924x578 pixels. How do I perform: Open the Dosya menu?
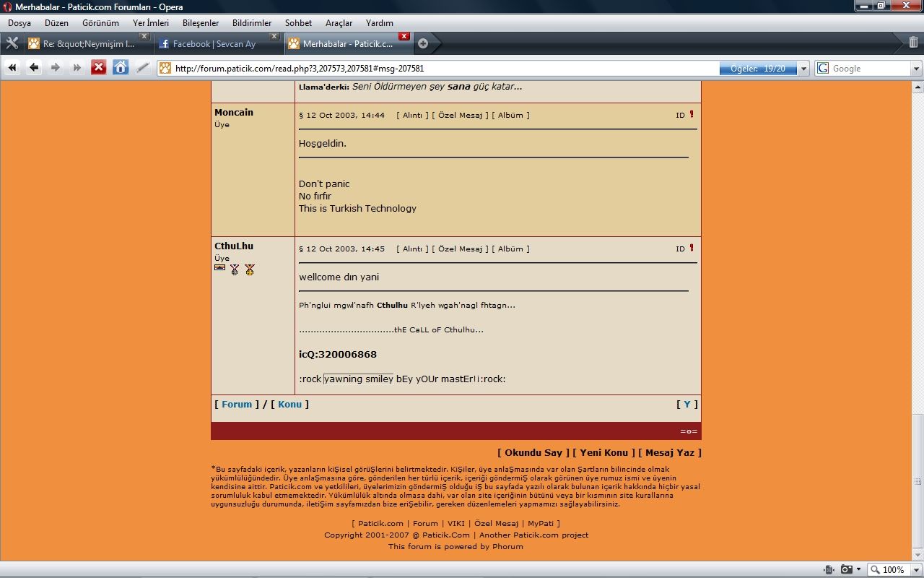pos(19,23)
